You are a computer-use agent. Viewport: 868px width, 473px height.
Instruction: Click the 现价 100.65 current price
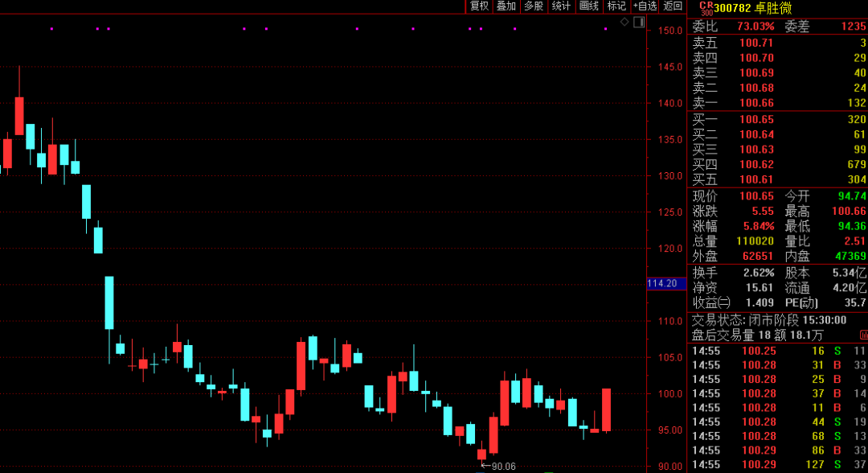[756, 196]
